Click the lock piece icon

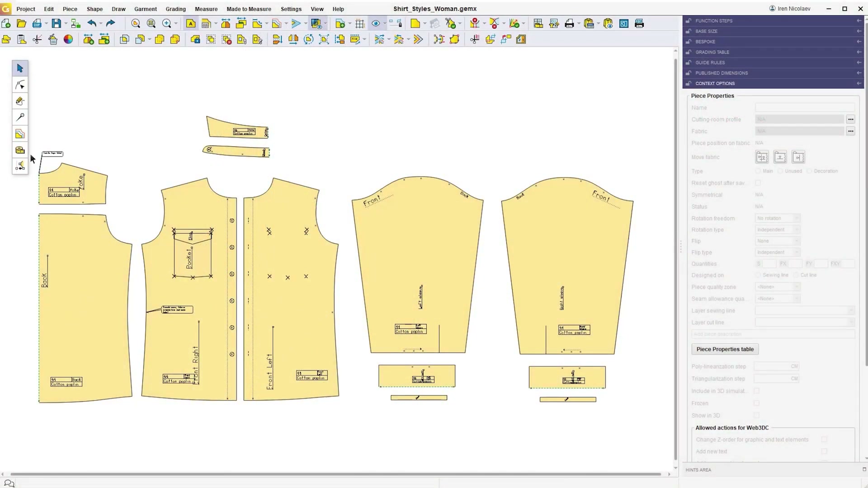pyautogui.click(x=195, y=39)
